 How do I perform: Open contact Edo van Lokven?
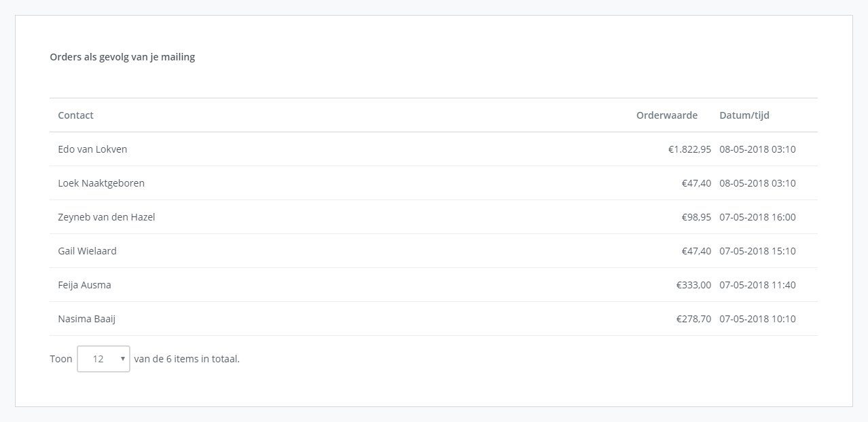click(x=92, y=149)
